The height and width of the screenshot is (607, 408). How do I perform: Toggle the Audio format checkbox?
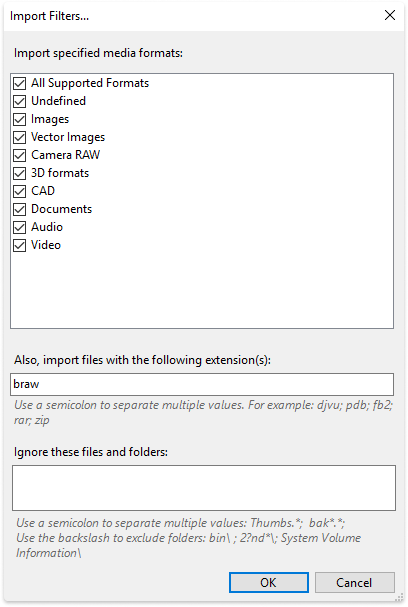pos(20,227)
